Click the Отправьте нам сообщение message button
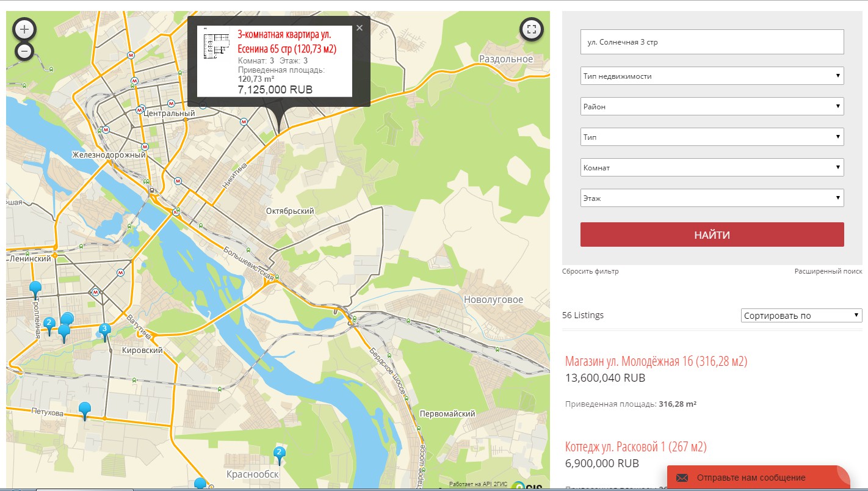868x491 pixels. coord(758,478)
